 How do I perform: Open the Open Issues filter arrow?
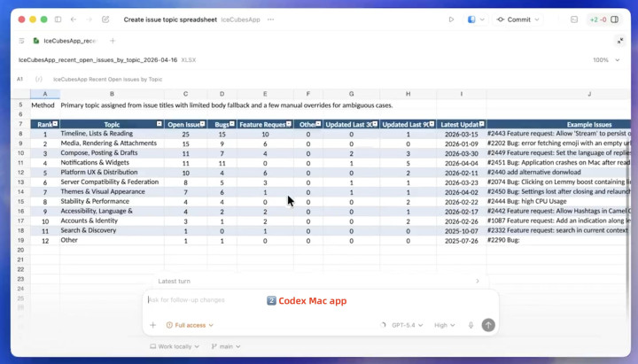pos(202,124)
